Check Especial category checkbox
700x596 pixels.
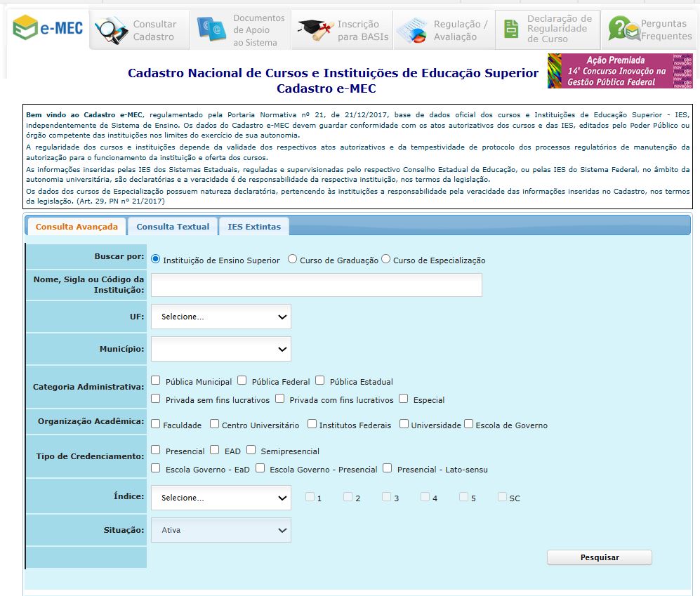pyautogui.click(x=404, y=399)
